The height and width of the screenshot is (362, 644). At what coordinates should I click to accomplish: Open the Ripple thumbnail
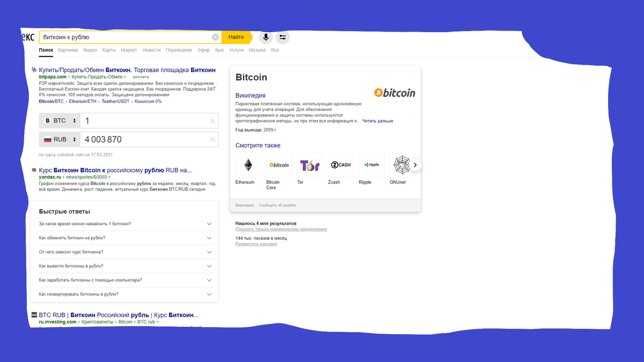(x=371, y=165)
